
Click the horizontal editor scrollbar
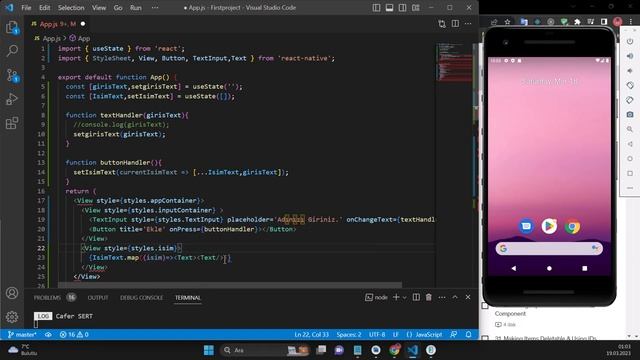click(230, 284)
